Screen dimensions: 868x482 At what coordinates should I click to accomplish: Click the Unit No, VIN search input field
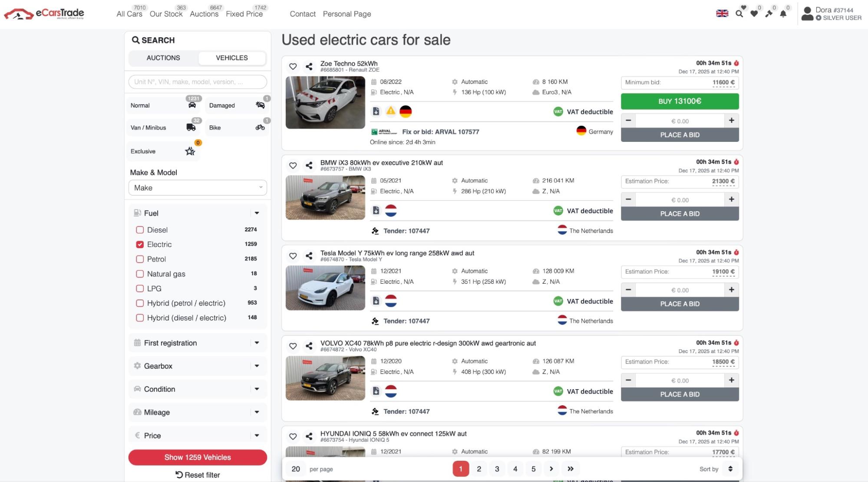tap(198, 82)
